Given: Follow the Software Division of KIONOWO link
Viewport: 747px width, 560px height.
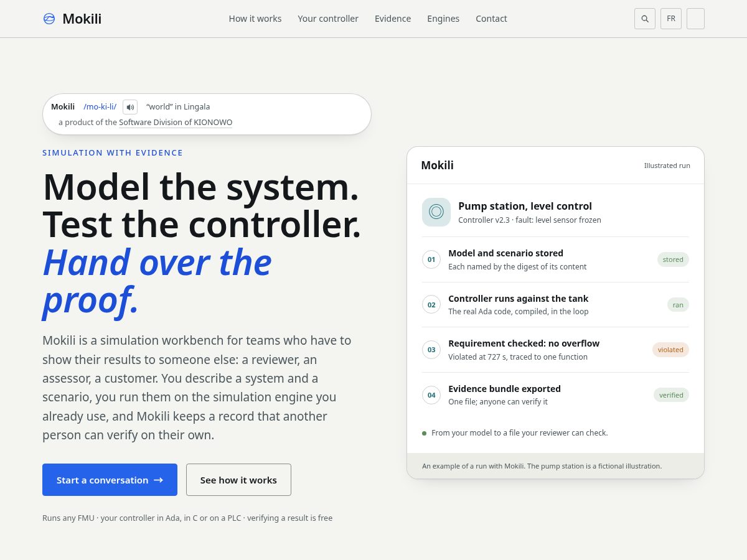Looking at the screenshot, I should point(176,123).
